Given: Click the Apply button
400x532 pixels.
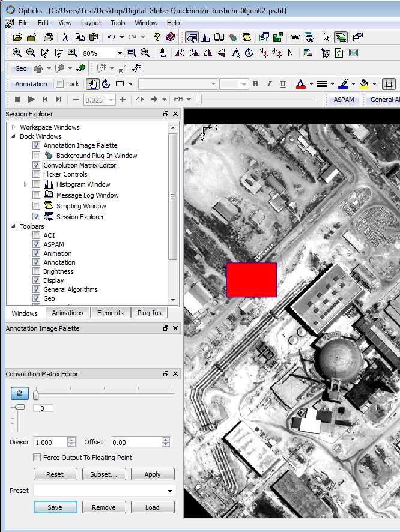Looking at the screenshot, I should 153,474.
